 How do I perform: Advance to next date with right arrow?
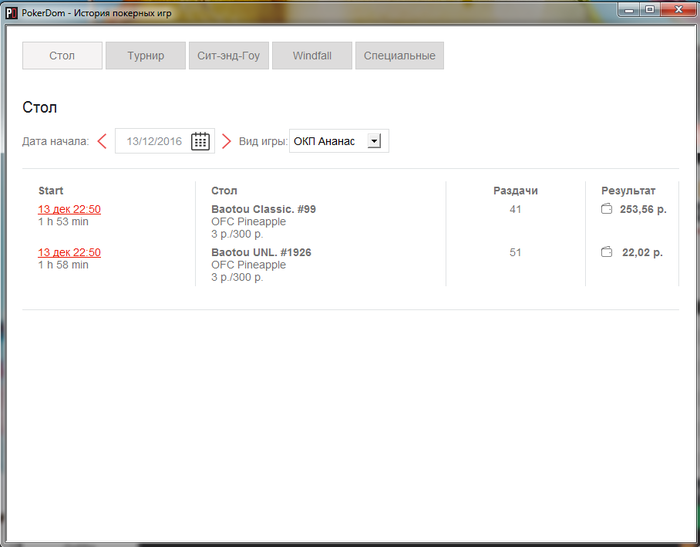226,141
